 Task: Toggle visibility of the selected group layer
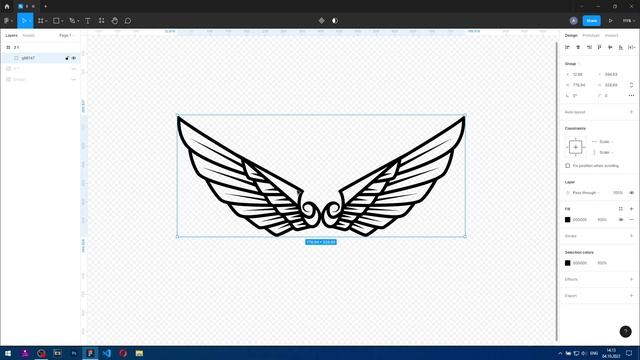74,58
